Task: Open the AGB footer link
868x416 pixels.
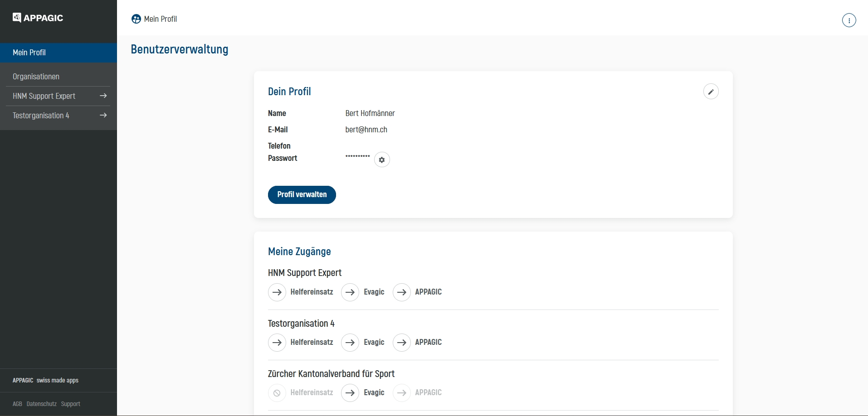Action: (x=17, y=404)
